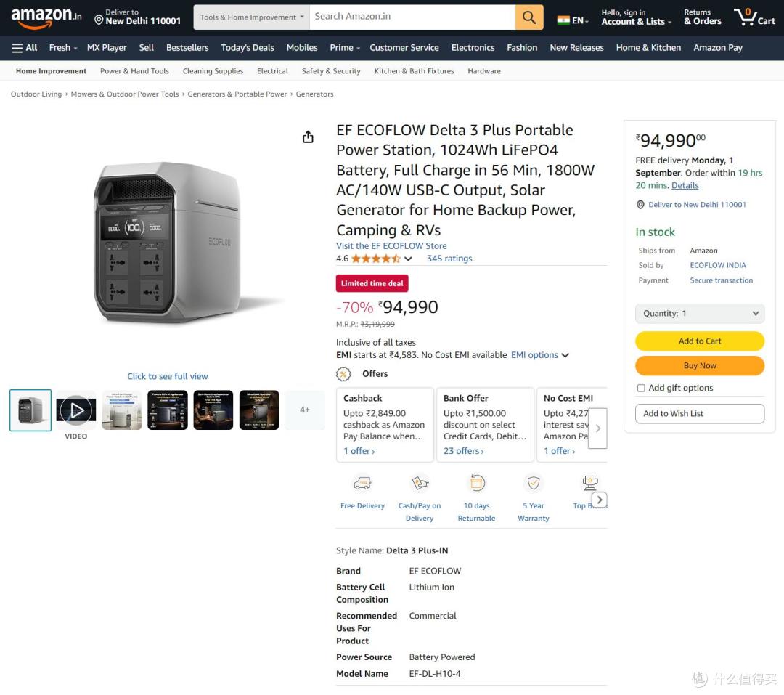Click the share icon above product image
784x695 pixels.
coord(308,137)
